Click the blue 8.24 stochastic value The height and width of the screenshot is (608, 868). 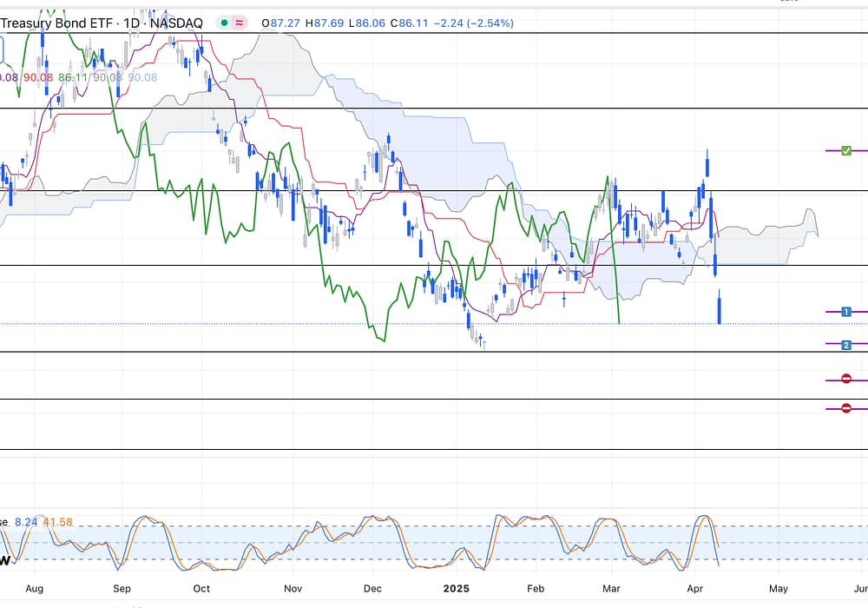[27, 522]
